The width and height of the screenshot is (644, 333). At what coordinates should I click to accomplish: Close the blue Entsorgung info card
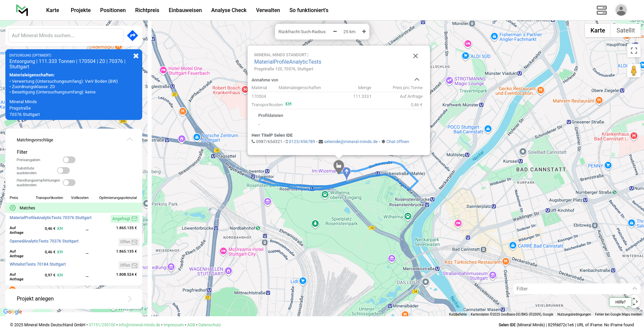coord(136,56)
